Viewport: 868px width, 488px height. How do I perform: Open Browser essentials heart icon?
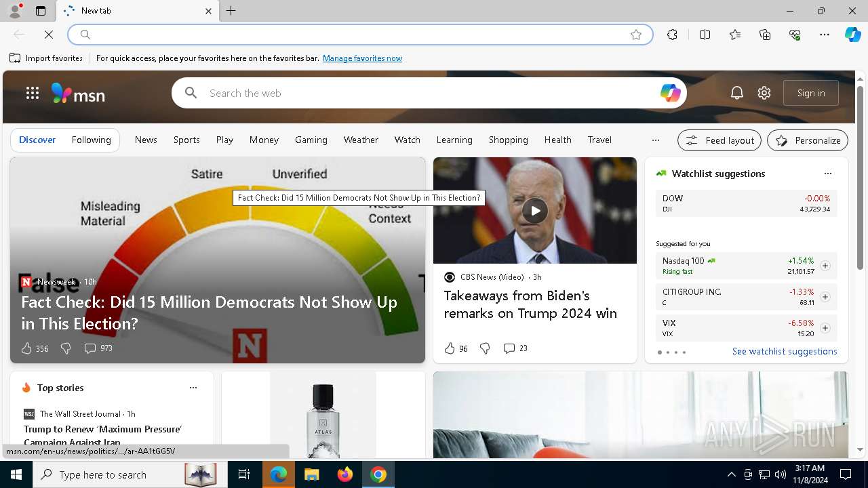click(x=795, y=35)
